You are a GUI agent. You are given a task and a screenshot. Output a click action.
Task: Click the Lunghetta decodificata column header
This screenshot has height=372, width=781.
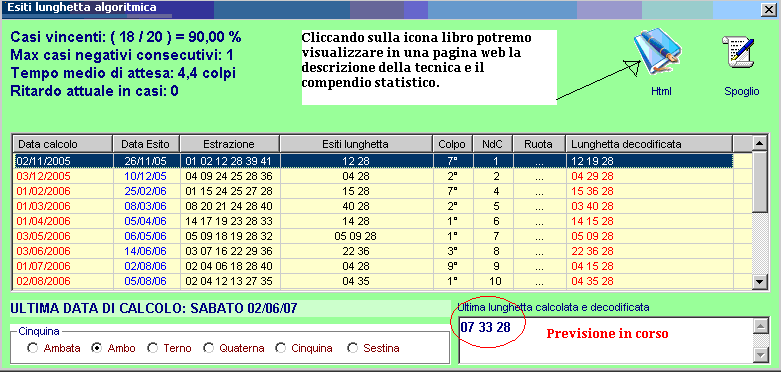649,144
